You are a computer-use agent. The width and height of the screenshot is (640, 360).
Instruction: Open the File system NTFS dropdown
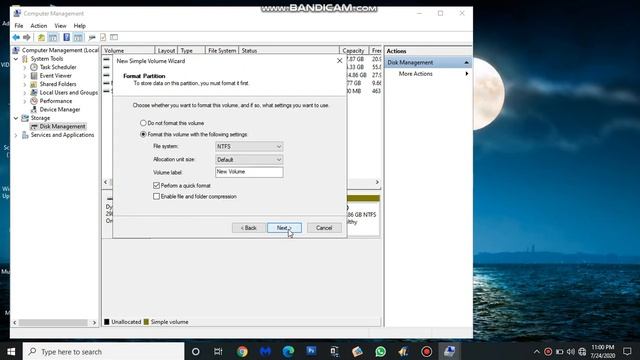coord(249,147)
